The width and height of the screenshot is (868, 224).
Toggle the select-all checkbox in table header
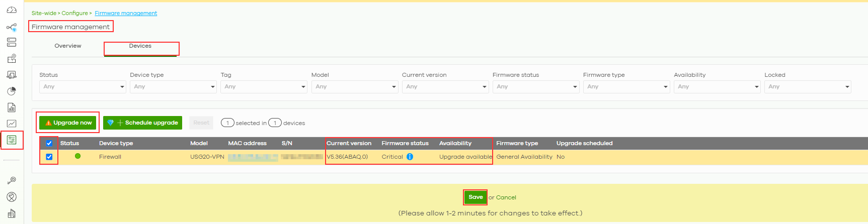click(49, 144)
